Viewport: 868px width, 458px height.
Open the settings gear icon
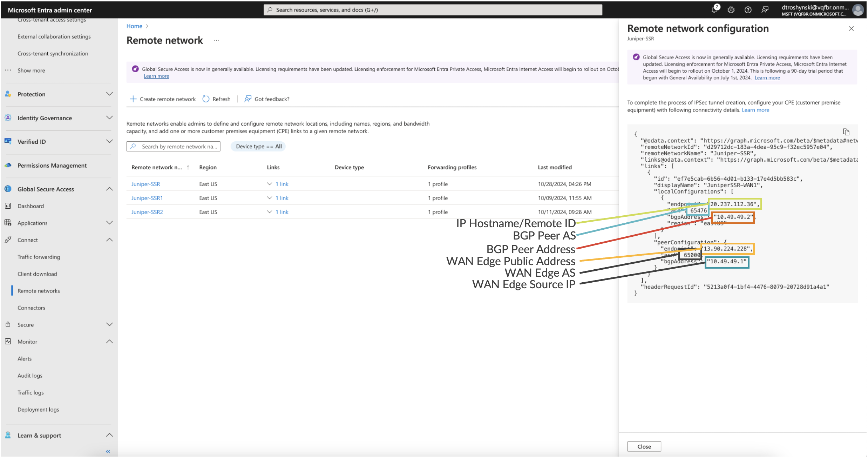coord(731,10)
